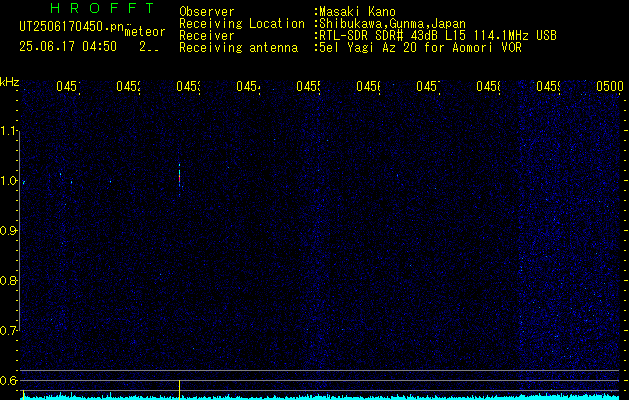Click the tall yellow spike in the bottom signal strip

179,389
